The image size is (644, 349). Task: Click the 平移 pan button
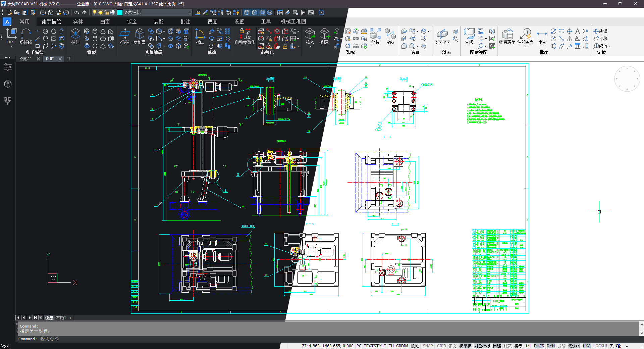600,39
